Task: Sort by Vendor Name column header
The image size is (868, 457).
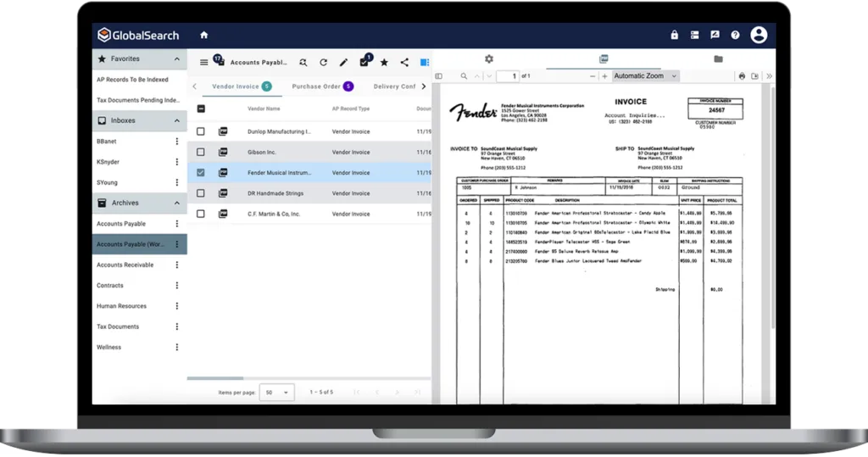Action: tap(264, 109)
